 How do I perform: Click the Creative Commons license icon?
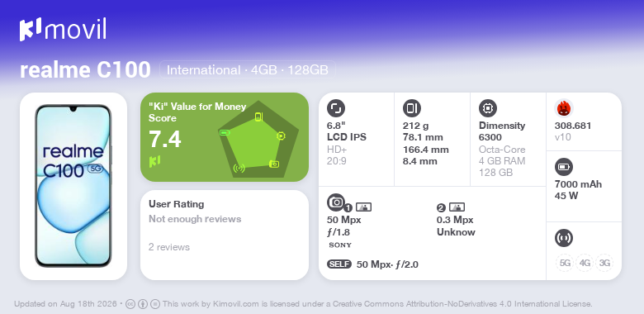[130, 304]
